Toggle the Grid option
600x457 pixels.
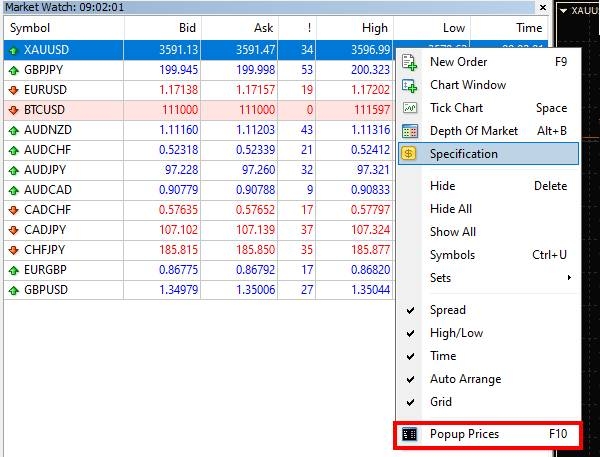click(x=440, y=402)
